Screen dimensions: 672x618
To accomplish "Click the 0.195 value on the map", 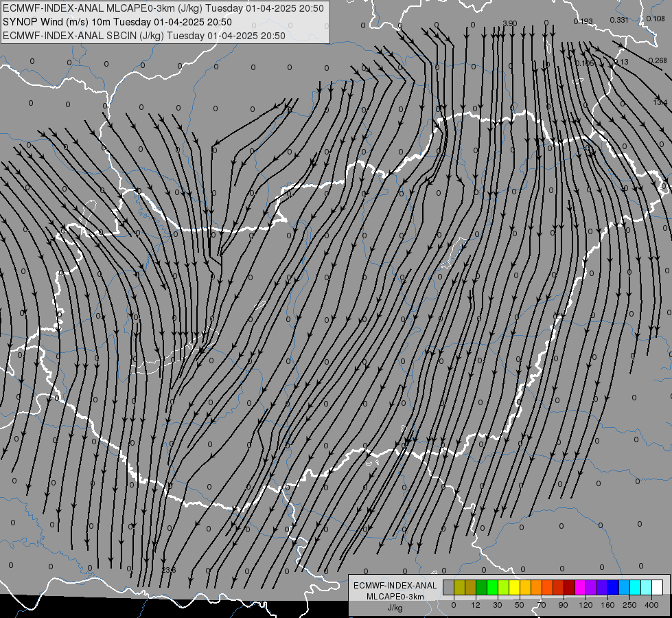I will coord(585,63).
